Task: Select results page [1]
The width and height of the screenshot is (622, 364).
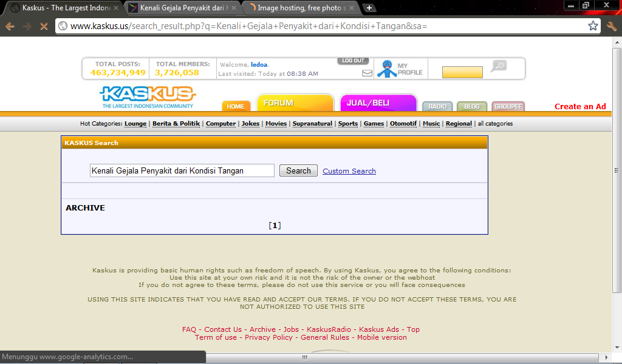Action: pos(275,225)
